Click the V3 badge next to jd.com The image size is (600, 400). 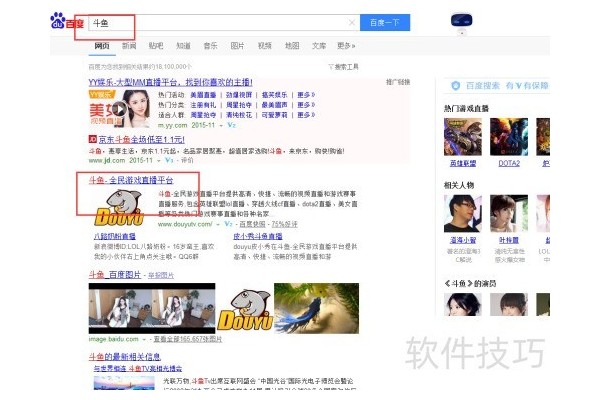(169, 160)
